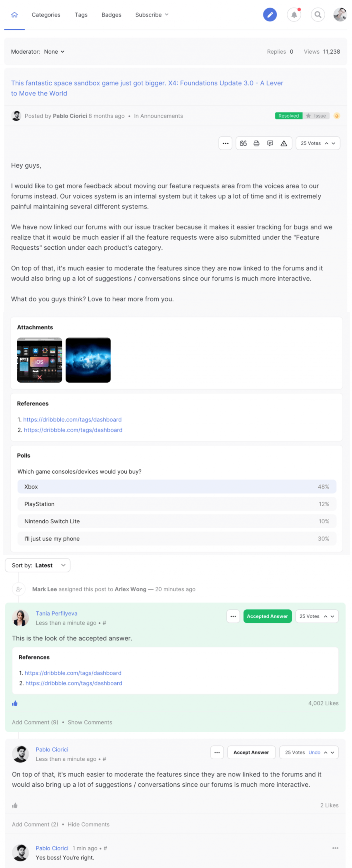Screen dimensions: 352x868
Task: Open the Categories menu item
Action: (x=46, y=15)
